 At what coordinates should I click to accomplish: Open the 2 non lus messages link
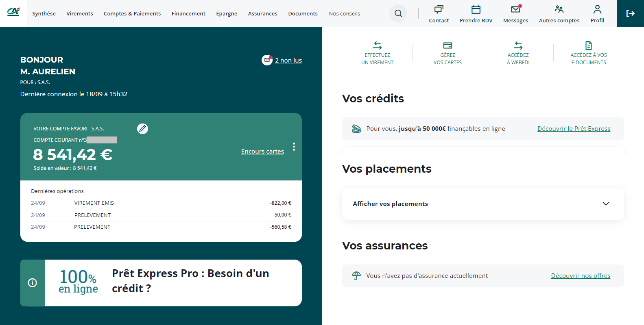288,61
